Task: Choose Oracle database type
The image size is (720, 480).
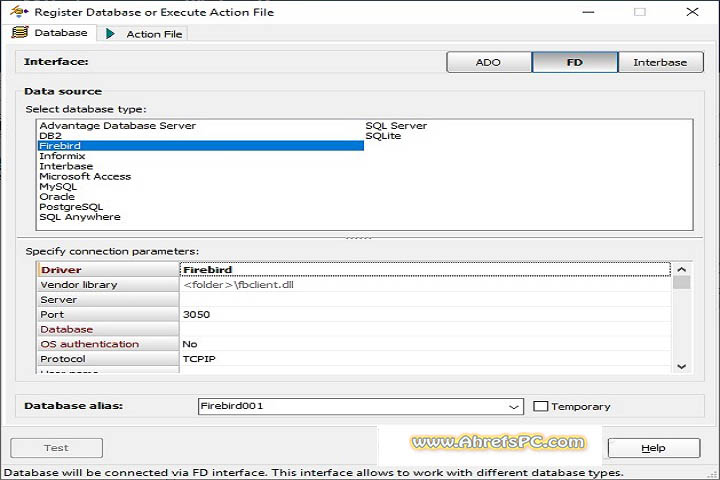Action: pyautogui.click(x=57, y=196)
